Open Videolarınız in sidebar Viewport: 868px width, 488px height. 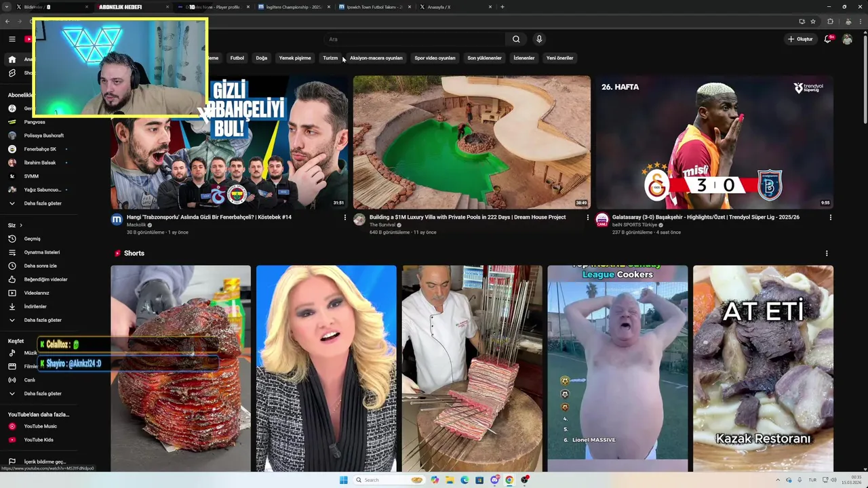[38, 293]
